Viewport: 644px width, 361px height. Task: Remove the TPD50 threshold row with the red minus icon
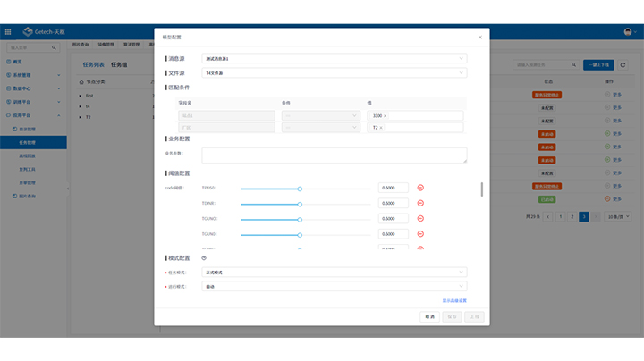(420, 188)
